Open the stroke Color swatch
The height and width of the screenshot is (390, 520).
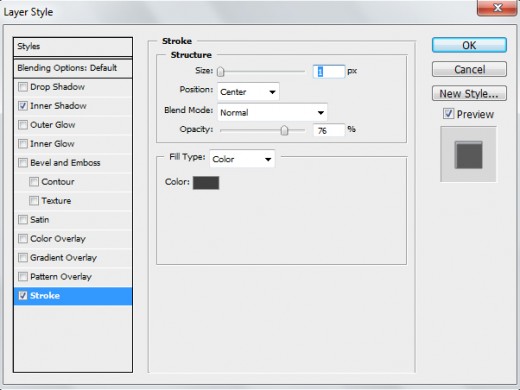click(x=206, y=183)
